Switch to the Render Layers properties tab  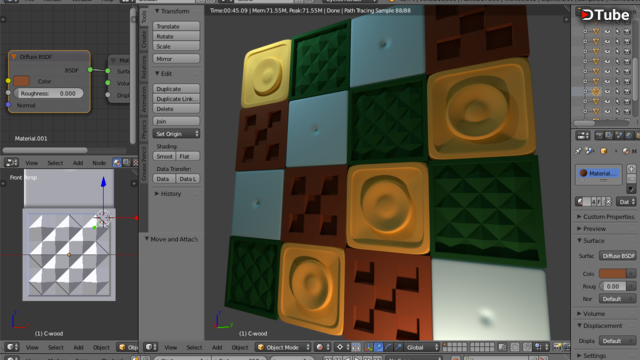tap(609, 136)
